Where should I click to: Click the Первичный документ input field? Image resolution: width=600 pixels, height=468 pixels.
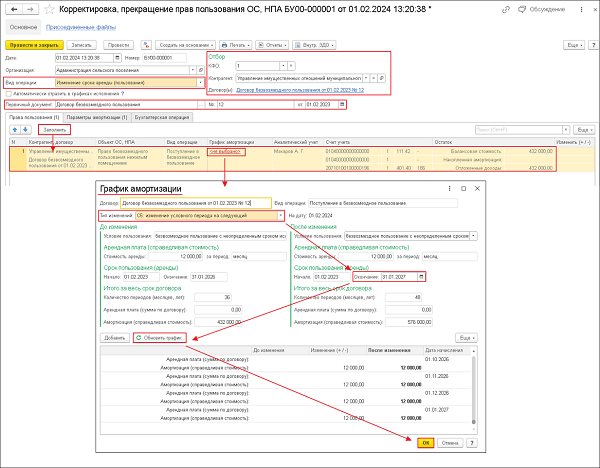(130, 103)
